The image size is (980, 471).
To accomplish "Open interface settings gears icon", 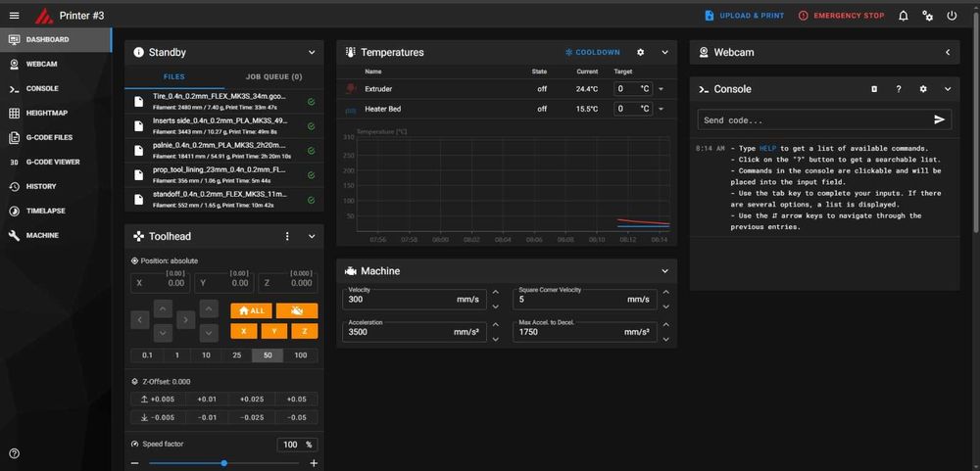I will [x=928, y=16].
